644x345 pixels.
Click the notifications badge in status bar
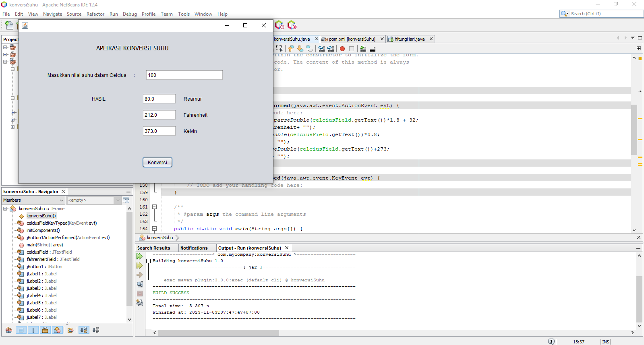tap(551, 341)
